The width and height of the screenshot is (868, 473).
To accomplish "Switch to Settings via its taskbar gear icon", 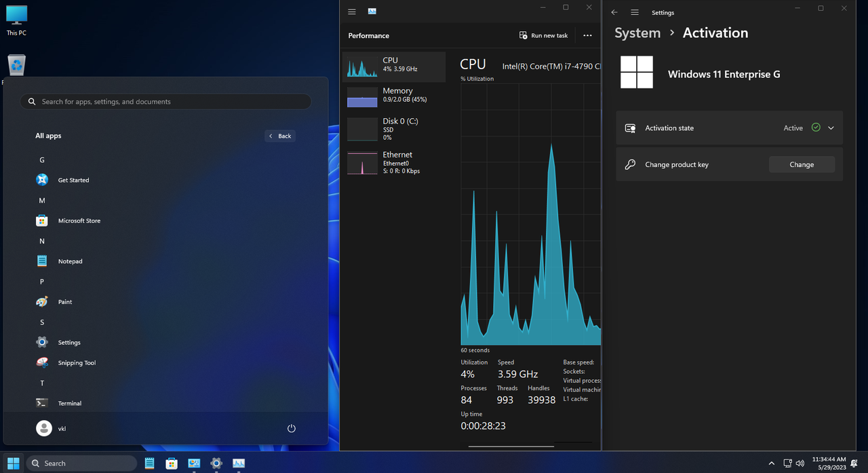I will [x=216, y=463].
